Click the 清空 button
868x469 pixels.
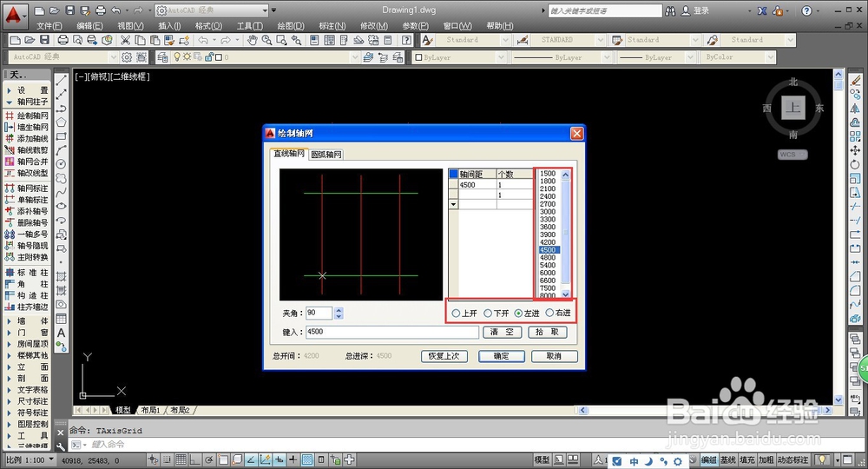502,332
